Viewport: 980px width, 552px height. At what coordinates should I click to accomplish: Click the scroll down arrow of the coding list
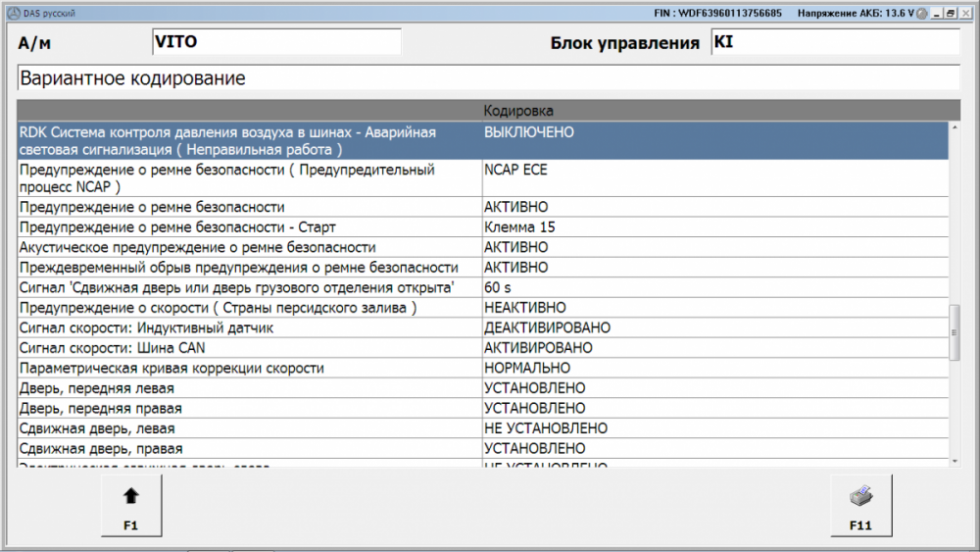[x=955, y=462]
